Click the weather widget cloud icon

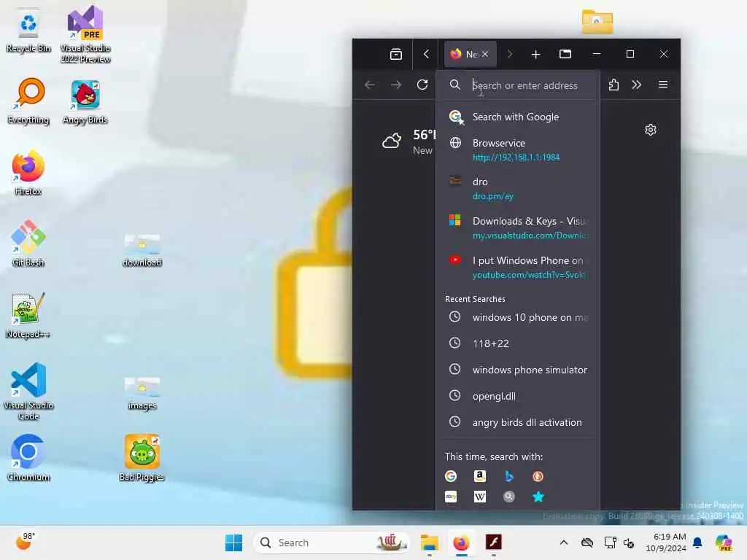(x=392, y=141)
